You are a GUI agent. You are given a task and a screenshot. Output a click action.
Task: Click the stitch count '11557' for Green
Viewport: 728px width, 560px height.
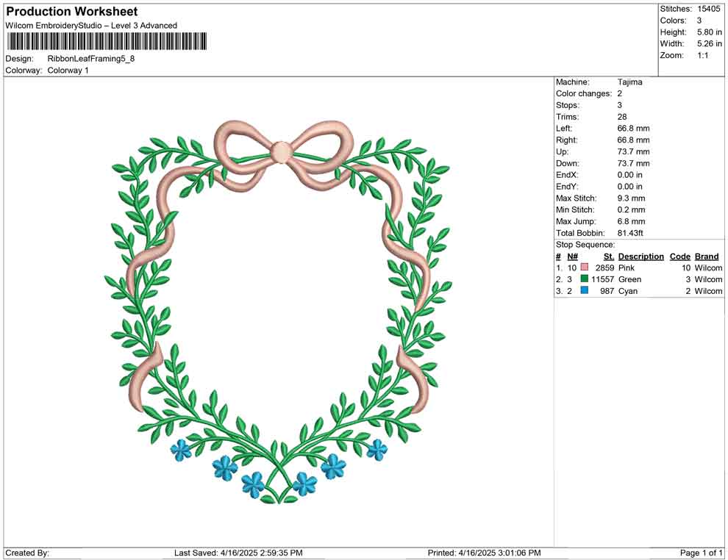pos(603,279)
